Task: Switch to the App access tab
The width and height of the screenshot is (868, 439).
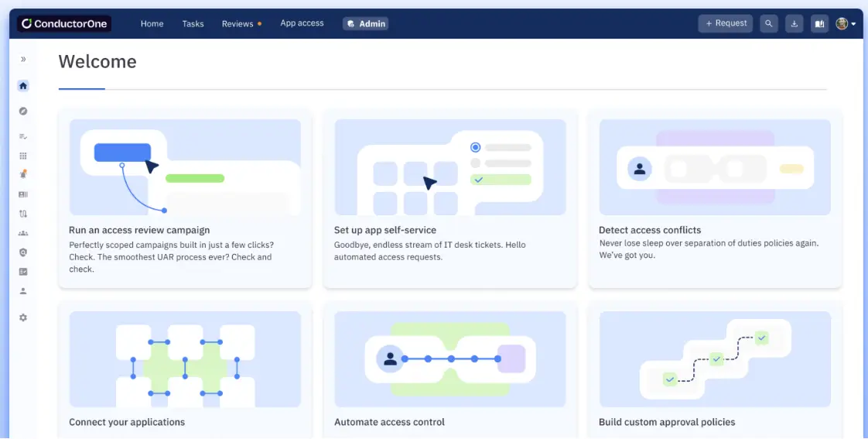Action: (x=302, y=24)
